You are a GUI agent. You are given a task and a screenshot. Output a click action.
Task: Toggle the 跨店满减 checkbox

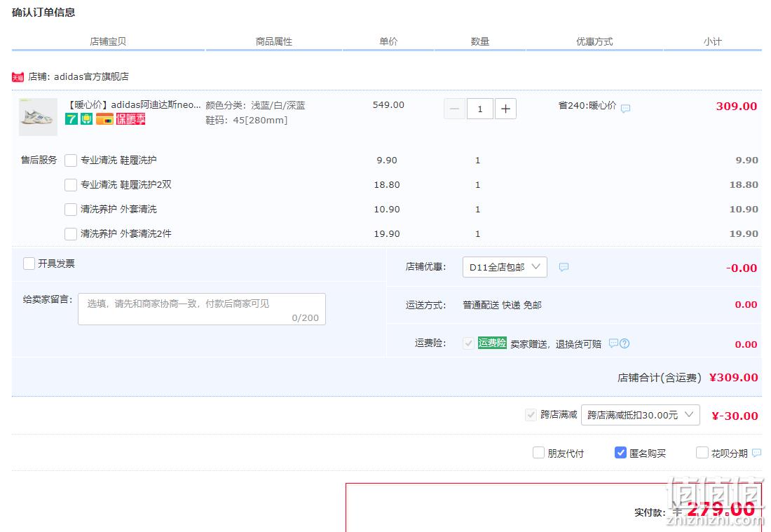click(x=531, y=415)
